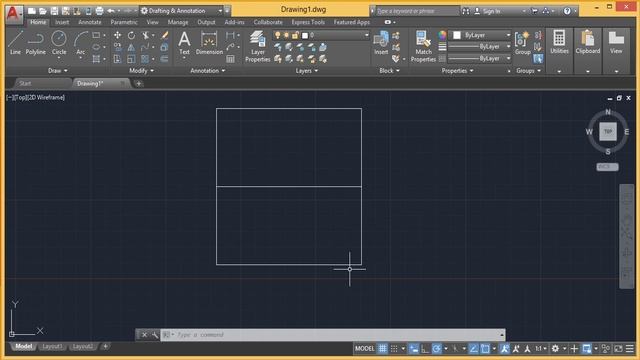Select the Circle tool
Screen dimensions: 640x360
[x=59, y=43]
